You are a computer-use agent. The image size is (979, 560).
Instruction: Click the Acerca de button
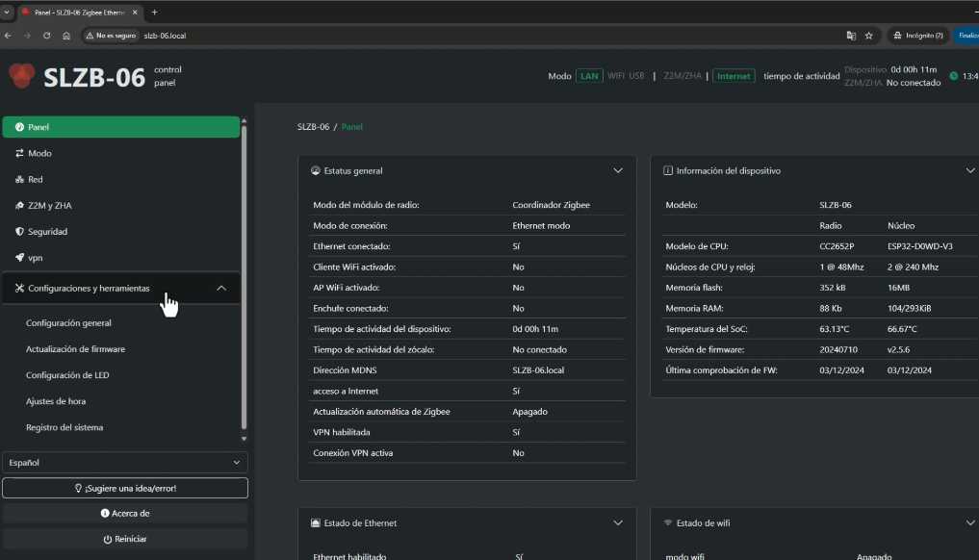click(x=124, y=513)
